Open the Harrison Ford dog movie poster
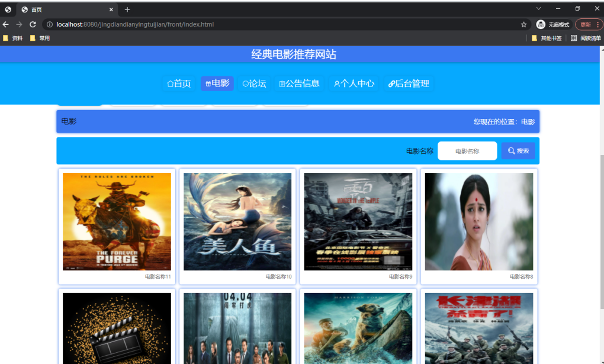Screen dimensions: 604x364 click(x=358, y=328)
